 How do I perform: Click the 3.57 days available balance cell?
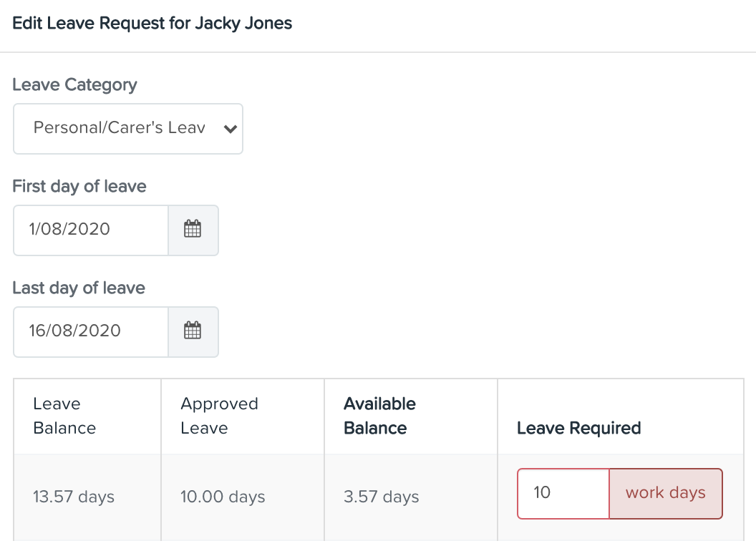click(x=382, y=497)
